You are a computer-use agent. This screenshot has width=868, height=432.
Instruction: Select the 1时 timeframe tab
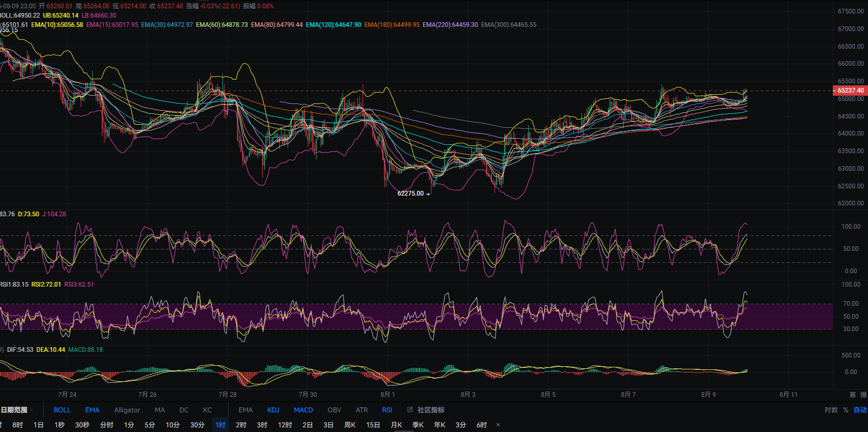click(x=220, y=425)
